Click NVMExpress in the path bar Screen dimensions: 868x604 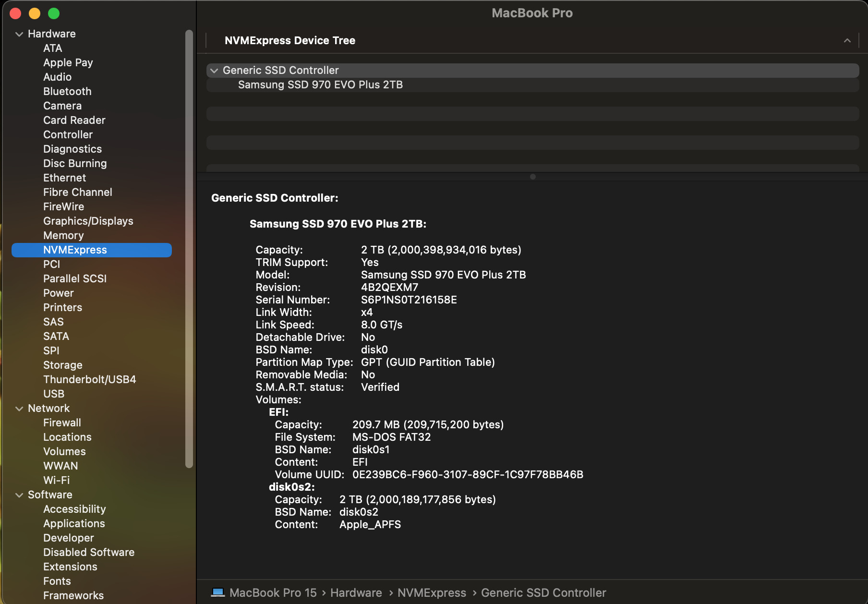coord(432,593)
